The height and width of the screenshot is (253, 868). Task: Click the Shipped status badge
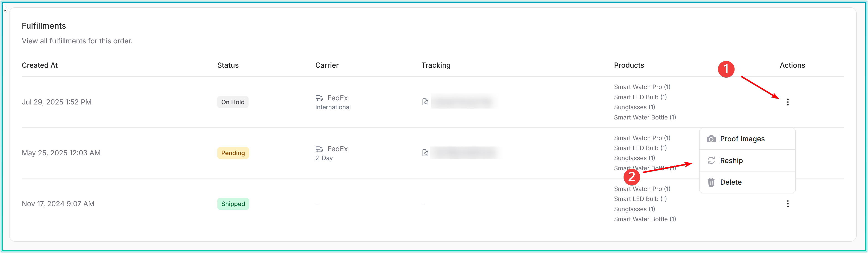pos(233,204)
